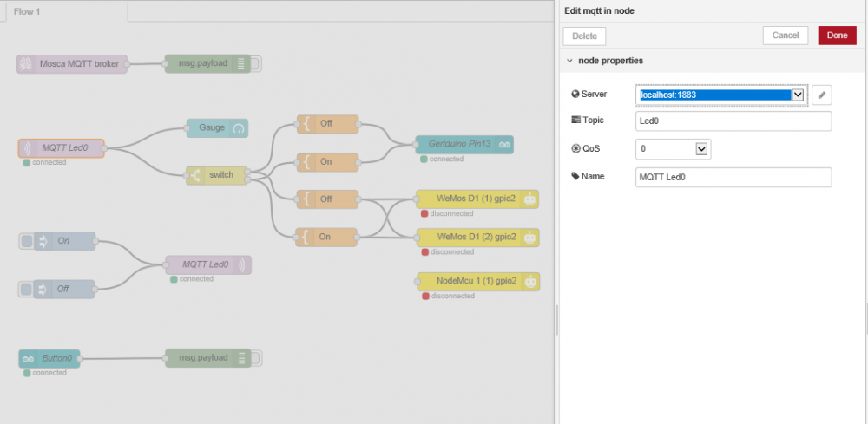Click the NodeMcu 1 (1) gpio2 robot icon
The image size is (868, 424).
click(x=529, y=281)
